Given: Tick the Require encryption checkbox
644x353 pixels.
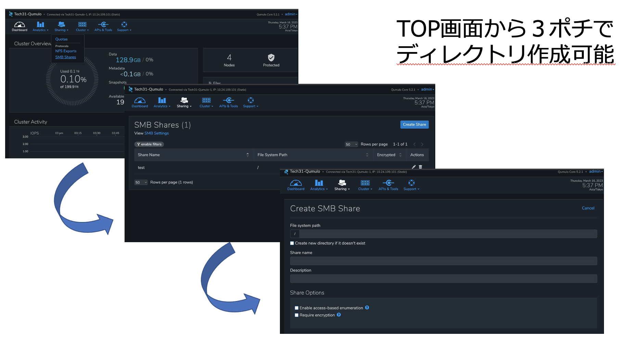Looking at the screenshot, I should click(x=297, y=315).
